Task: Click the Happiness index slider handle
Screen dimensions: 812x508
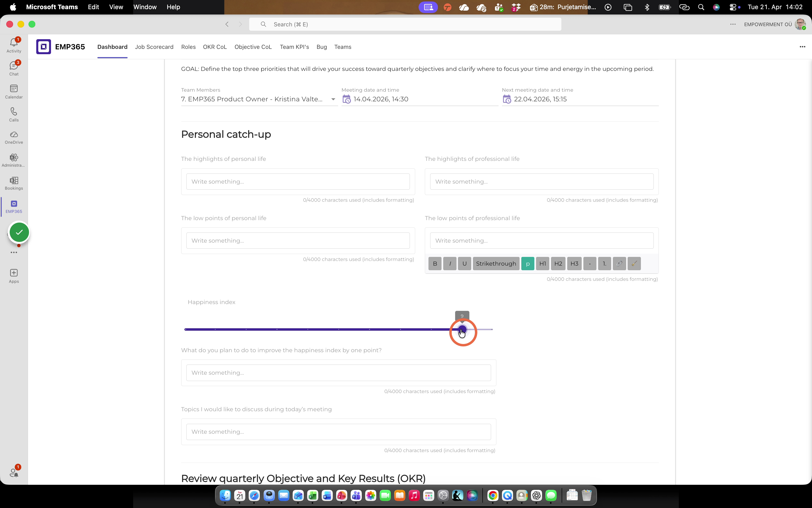Action: (462, 329)
